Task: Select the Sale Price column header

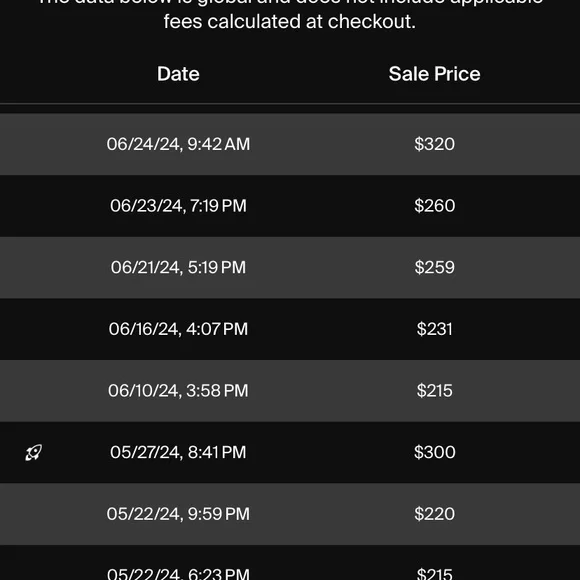Action: pos(434,74)
